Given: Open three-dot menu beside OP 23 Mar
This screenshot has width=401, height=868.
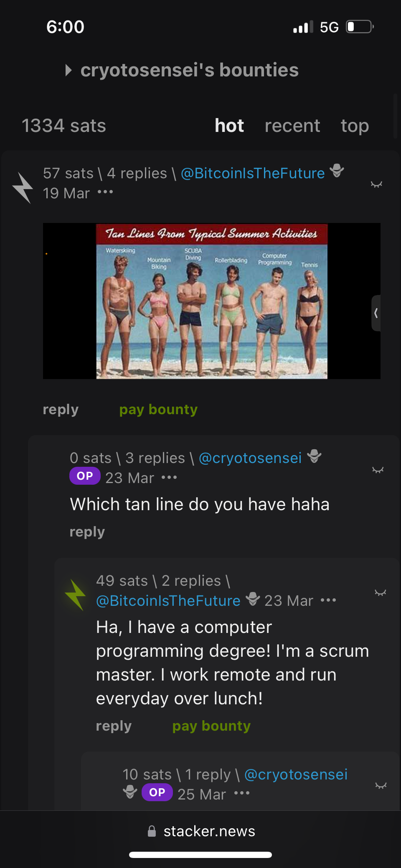Looking at the screenshot, I should coord(169,477).
